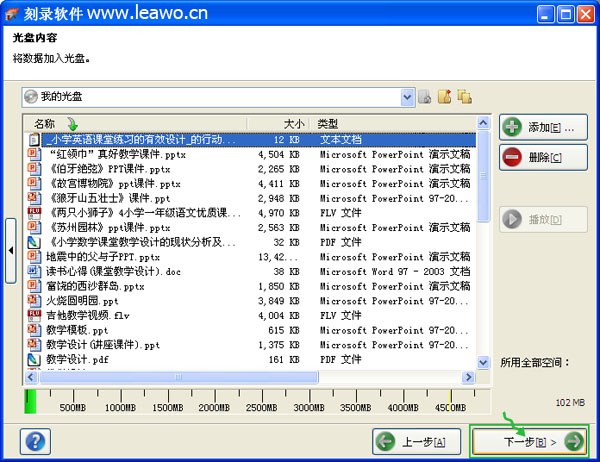Image resolution: width=600 pixels, height=462 pixels.
Task: Select file 《伯牙绝弦》PPT课件.pptx
Action: tap(251, 169)
